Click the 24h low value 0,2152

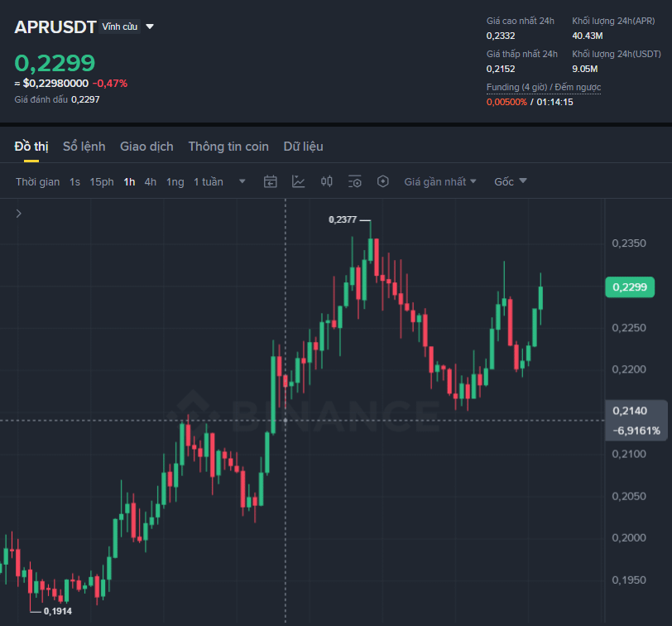click(x=501, y=69)
